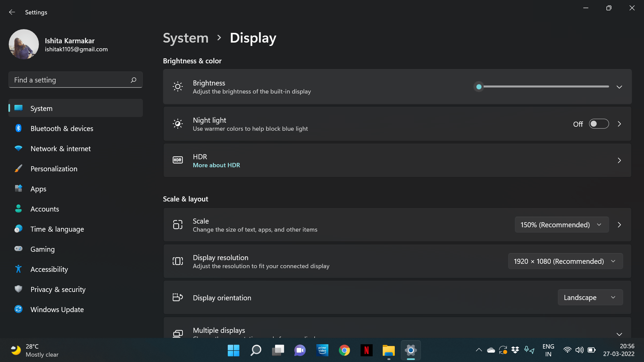Click the More about HDR link
Screen dimensions: 644x362
click(x=216, y=165)
